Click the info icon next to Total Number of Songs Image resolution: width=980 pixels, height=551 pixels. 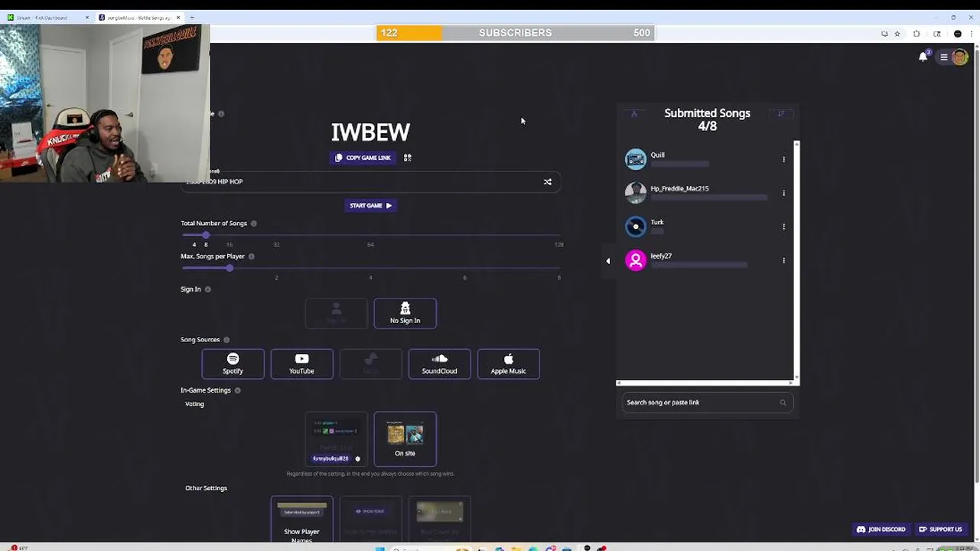(x=254, y=223)
